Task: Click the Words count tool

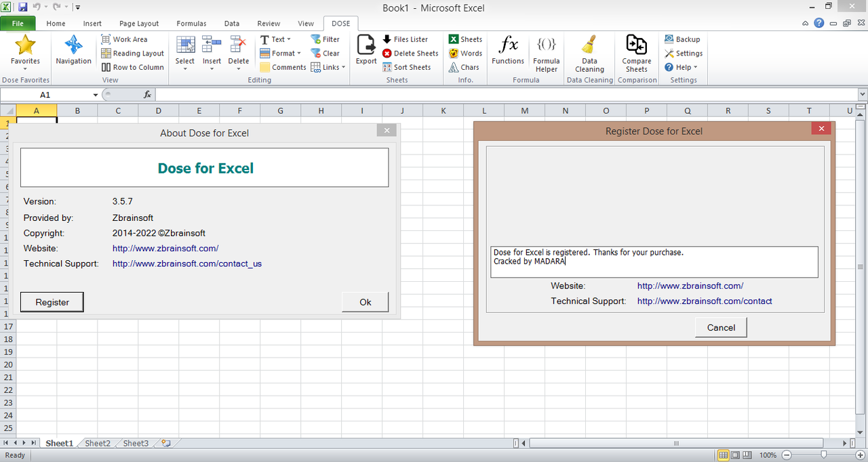Action: (x=465, y=54)
